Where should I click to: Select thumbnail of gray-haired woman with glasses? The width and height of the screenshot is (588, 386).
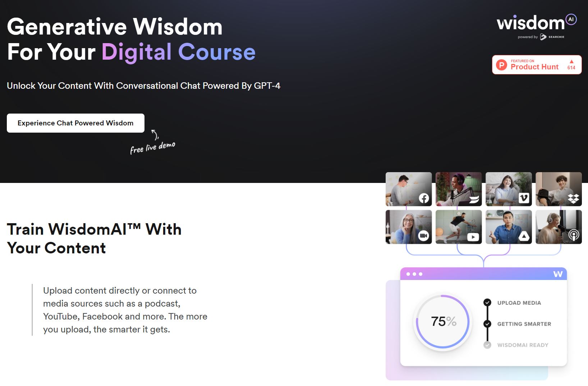pos(409,227)
